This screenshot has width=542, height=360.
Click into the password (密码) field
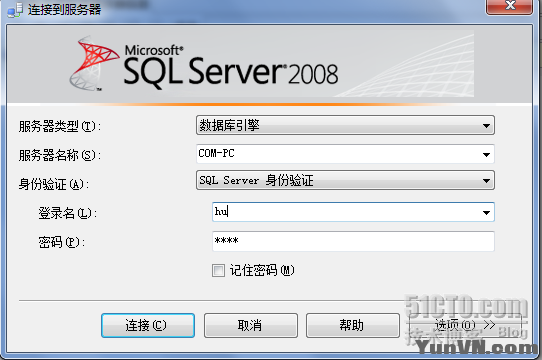point(353,241)
